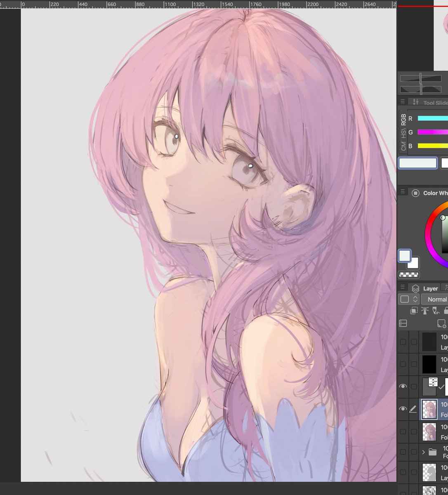Click the Lock Layer padlock icon
Viewport: 448px width, 495px height.
[x=446, y=311]
